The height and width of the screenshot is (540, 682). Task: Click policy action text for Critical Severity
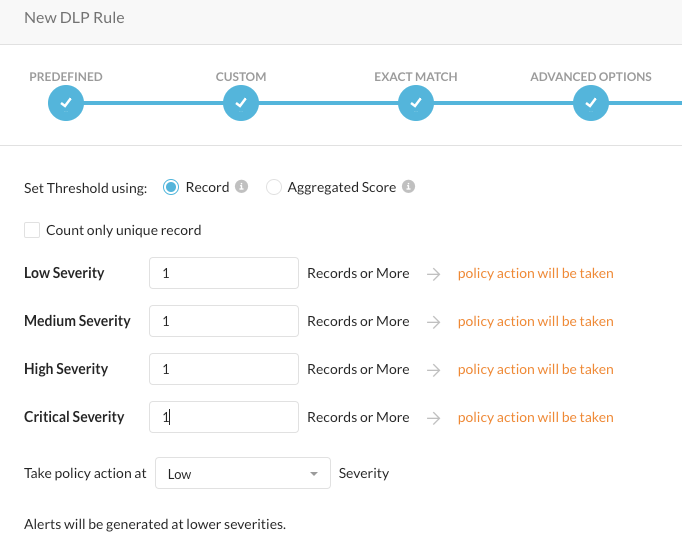click(535, 417)
